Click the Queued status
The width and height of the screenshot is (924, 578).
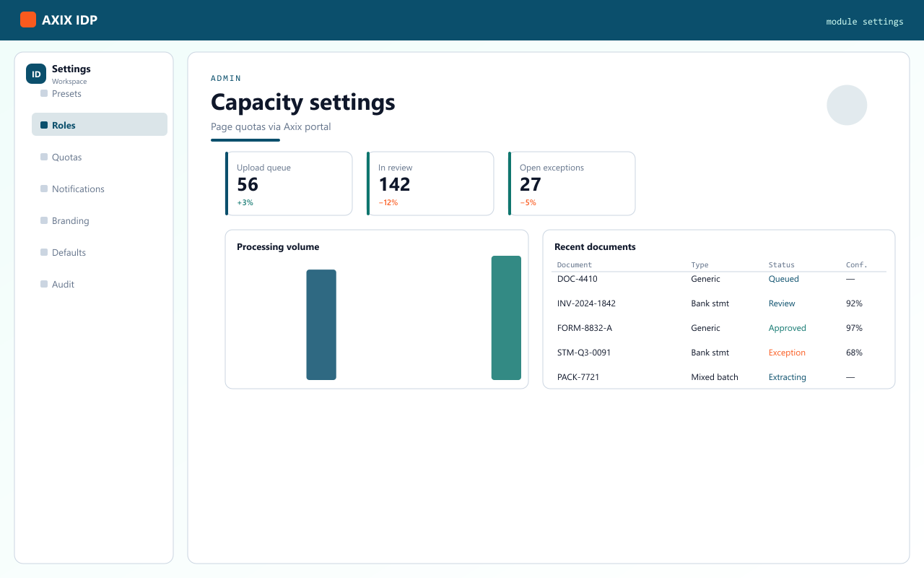(x=784, y=279)
